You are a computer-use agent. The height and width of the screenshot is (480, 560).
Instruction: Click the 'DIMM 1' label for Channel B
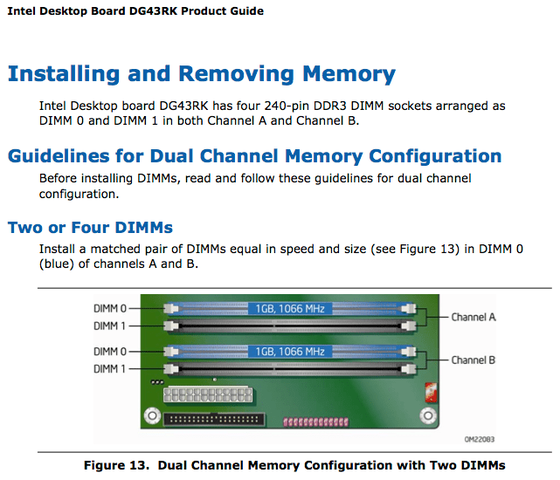[109, 369]
